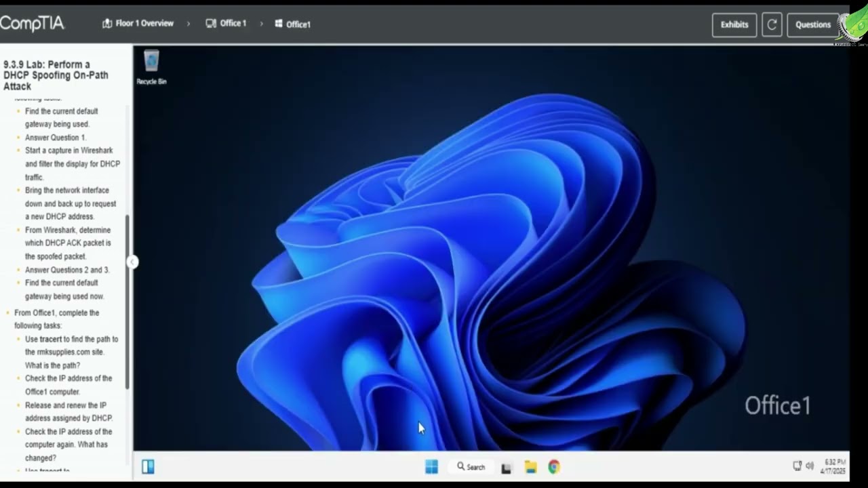Click 'From Office1, complete the following tasks:' text

pyautogui.click(x=57, y=319)
